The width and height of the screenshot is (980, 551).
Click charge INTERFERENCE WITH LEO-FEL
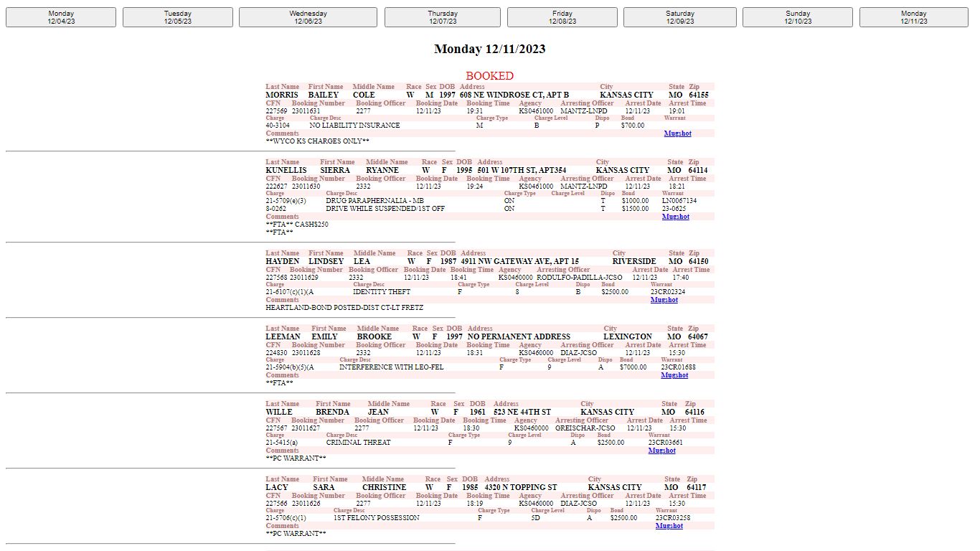(x=392, y=367)
